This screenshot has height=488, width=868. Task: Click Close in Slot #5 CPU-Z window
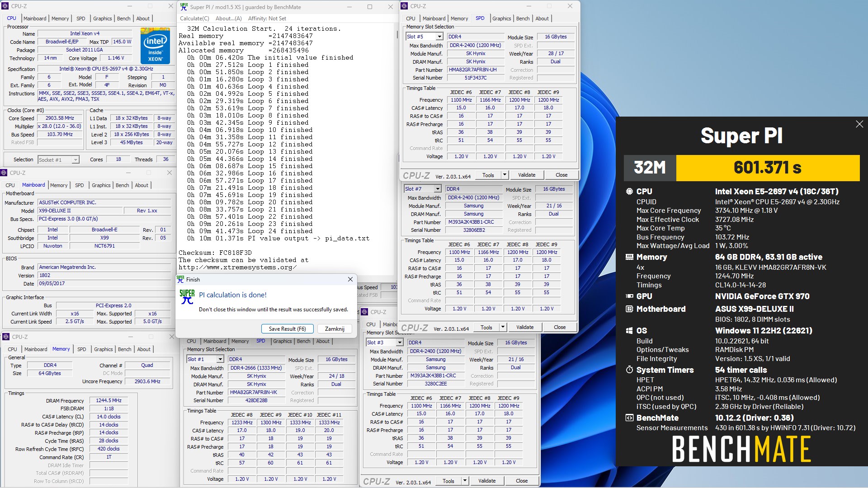pyautogui.click(x=561, y=175)
